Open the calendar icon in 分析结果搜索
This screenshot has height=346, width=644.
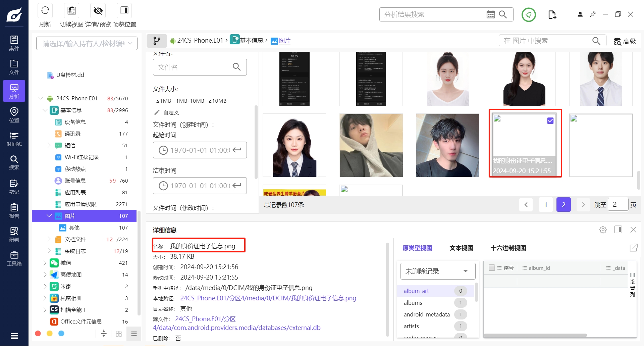click(490, 14)
